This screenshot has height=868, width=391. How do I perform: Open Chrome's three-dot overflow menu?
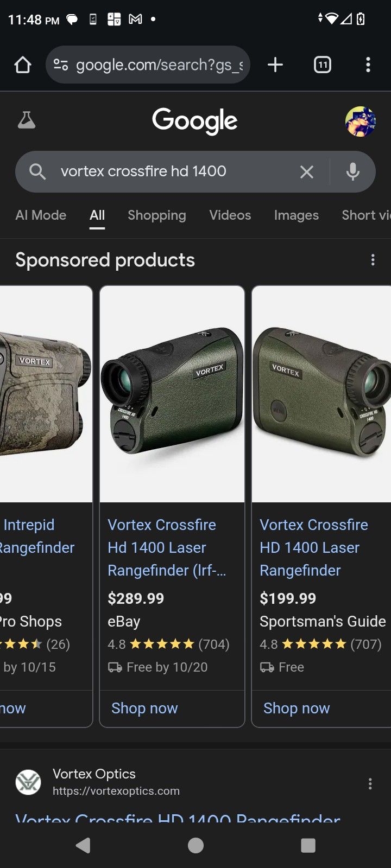[x=368, y=65]
